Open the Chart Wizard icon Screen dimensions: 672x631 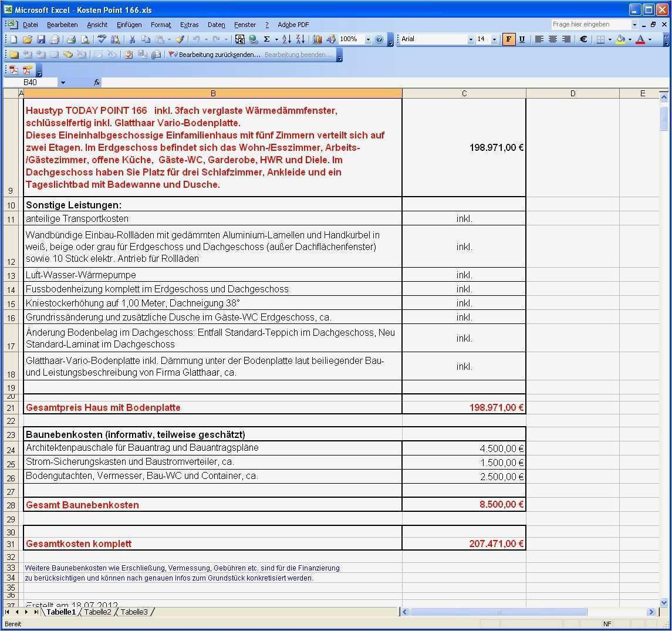click(318, 39)
